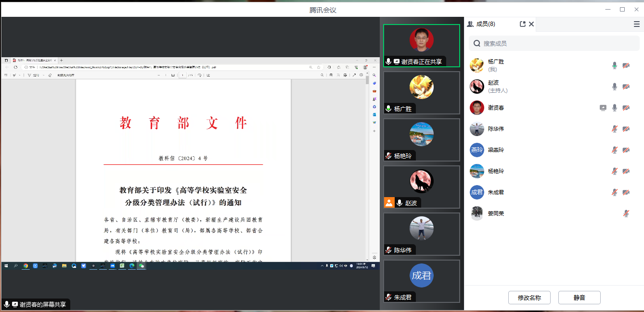Click the 搜索成员 search field

pos(554,43)
